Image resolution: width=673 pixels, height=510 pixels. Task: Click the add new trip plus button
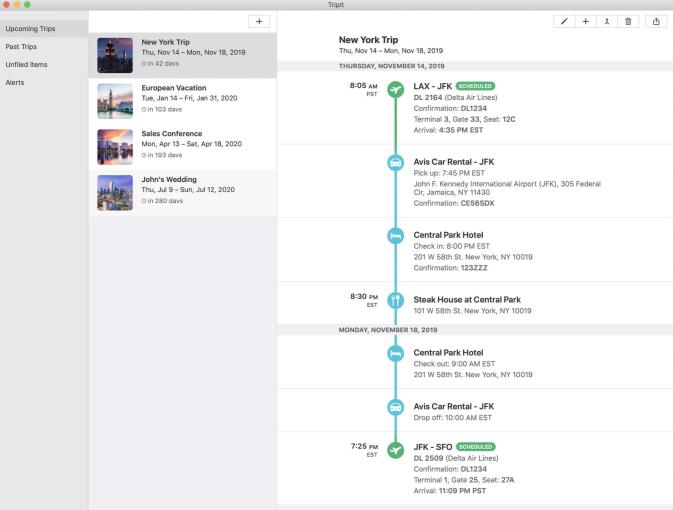click(259, 21)
